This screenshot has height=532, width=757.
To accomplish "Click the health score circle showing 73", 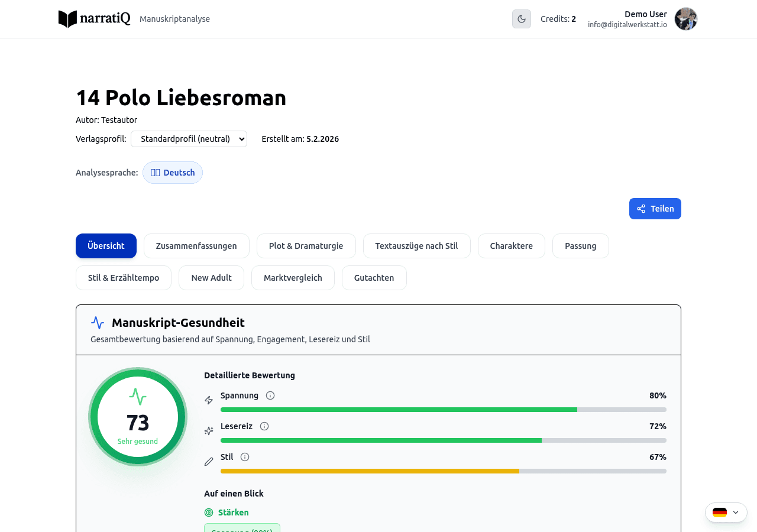I will tap(138, 417).
